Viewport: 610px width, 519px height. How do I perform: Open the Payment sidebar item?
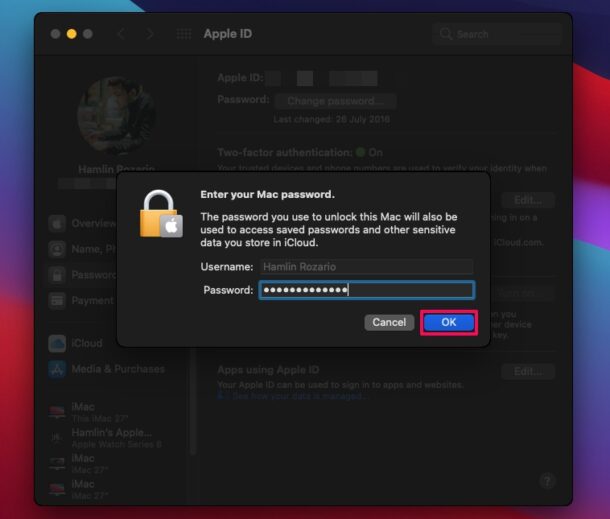coord(82,301)
